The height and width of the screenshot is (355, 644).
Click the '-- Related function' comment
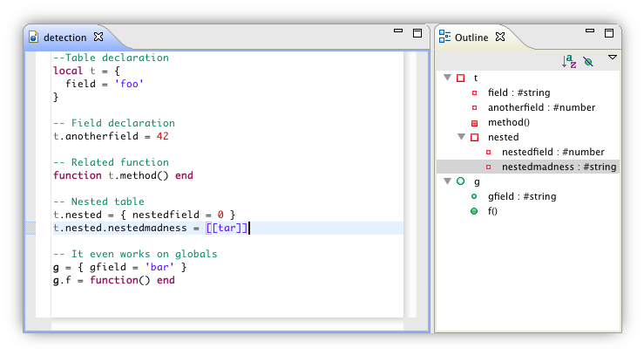pyautogui.click(x=111, y=162)
